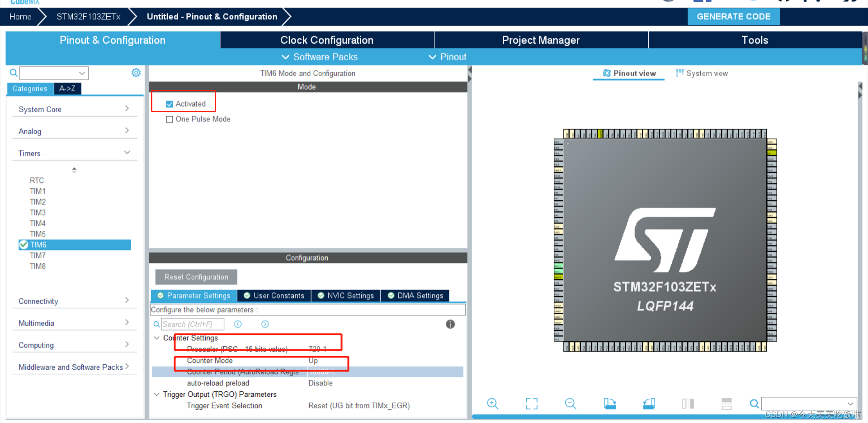The width and height of the screenshot is (868, 423).
Task: Go to Home in the breadcrumb
Action: pos(20,17)
